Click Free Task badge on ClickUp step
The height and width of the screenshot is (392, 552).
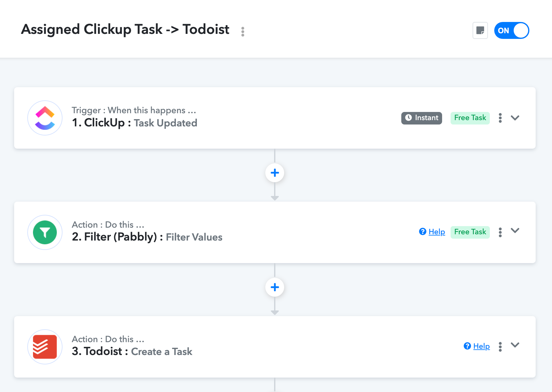(x=470, y=118)
